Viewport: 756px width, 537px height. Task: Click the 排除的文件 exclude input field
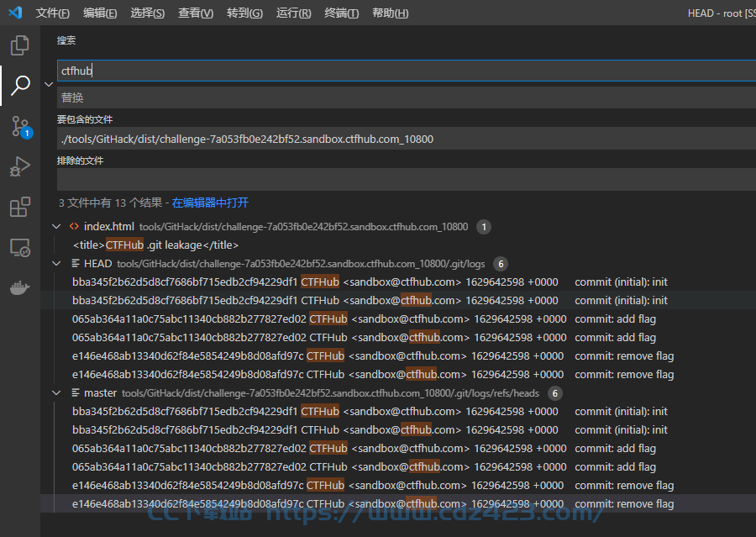click(x=407, y=180)
